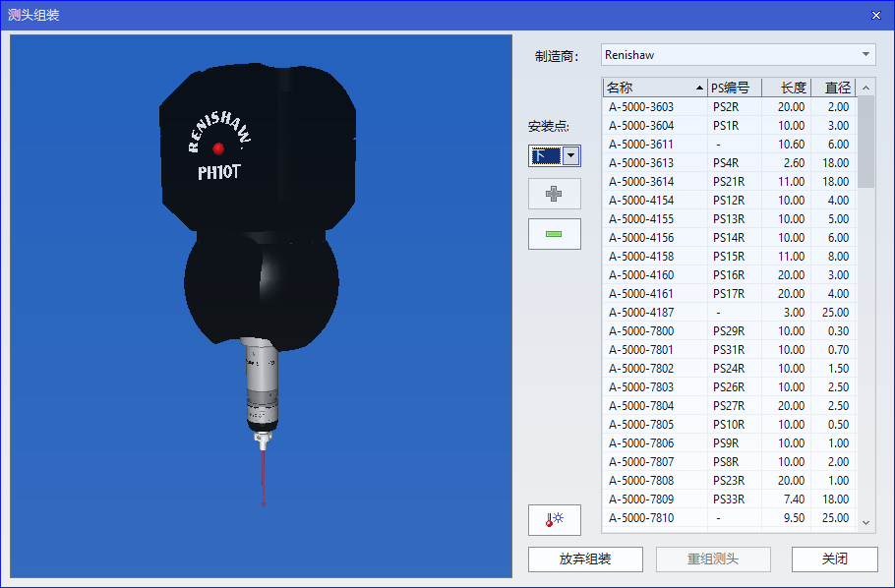Select row A-5000-3603
The image size is (895, 588).
pos(730,107)
